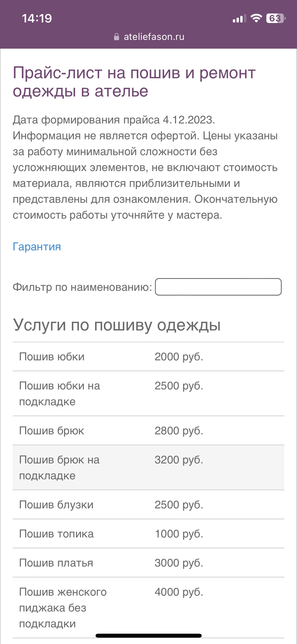Focus the Фильтр по наименованию input field

[218, 287]
